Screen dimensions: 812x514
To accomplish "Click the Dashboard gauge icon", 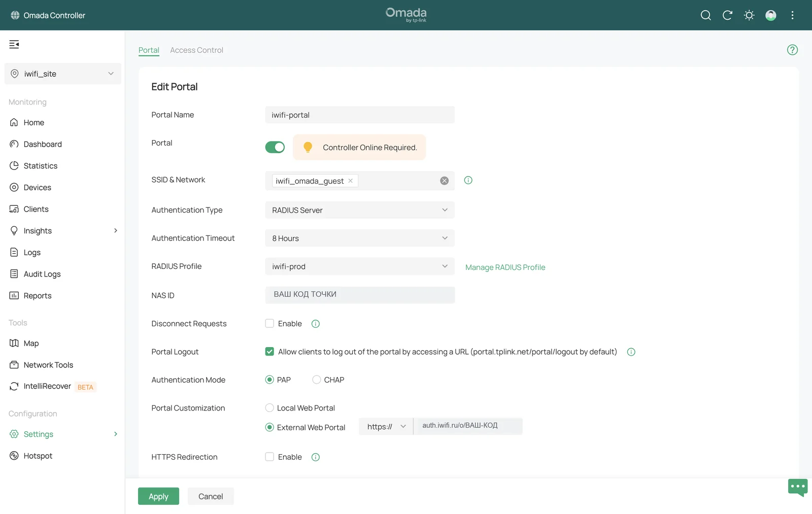I will point(14,144).
